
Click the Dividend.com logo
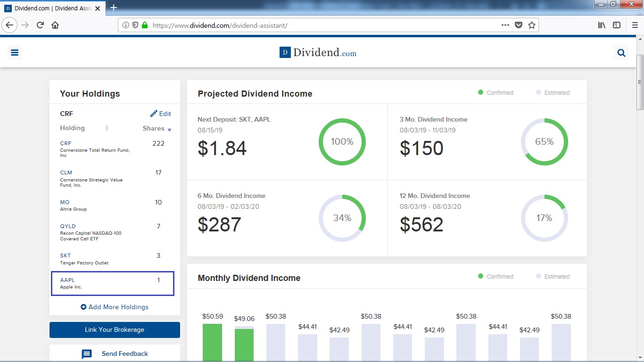click(318, 53)
